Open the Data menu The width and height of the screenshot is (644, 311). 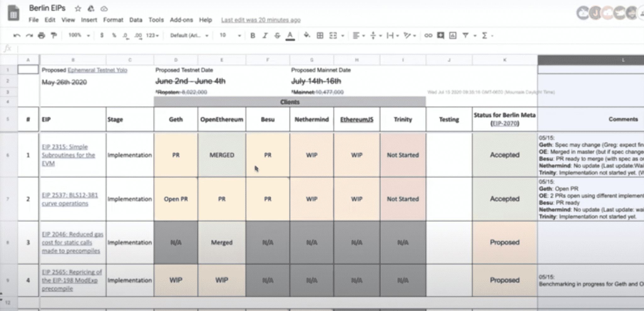(x=136, y=20)
